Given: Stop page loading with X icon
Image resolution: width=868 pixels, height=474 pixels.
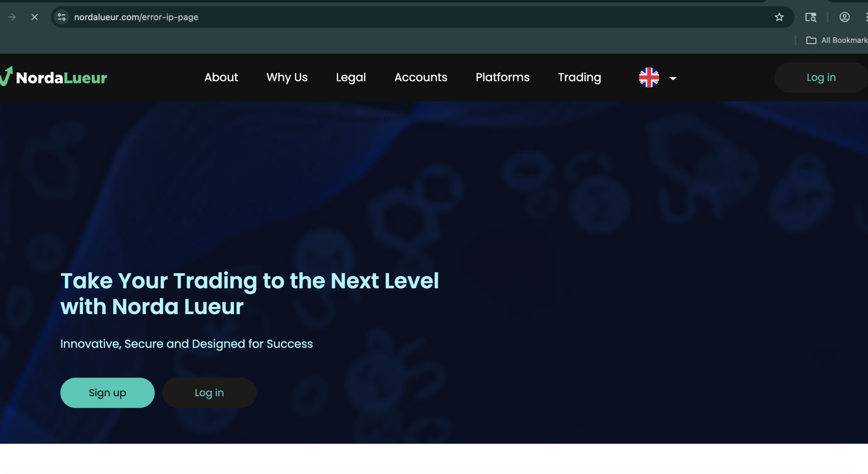Looking at the screenshot, I should (35, 17).
